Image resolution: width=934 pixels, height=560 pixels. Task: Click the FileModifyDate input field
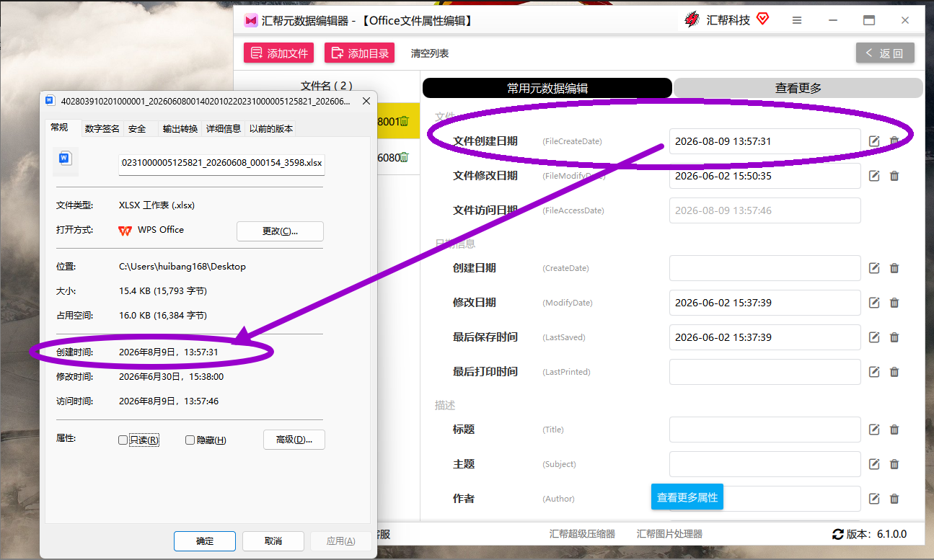point(765,176)
